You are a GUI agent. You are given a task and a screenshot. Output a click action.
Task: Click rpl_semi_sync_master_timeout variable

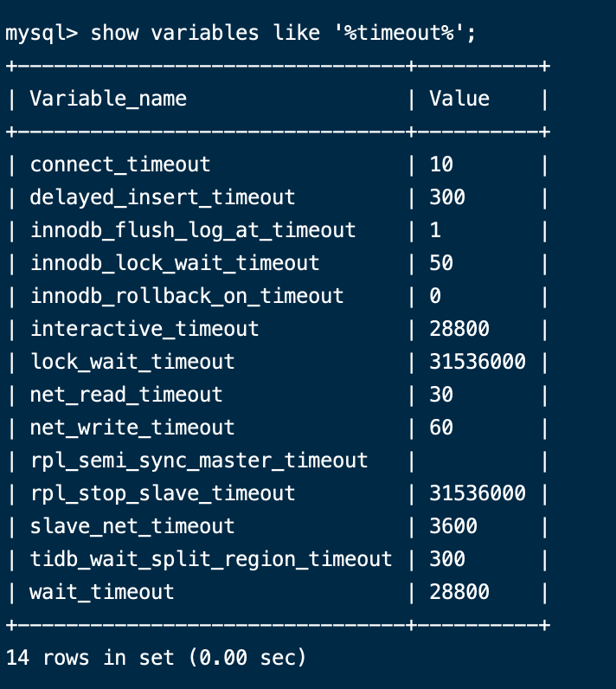(198, 460)
